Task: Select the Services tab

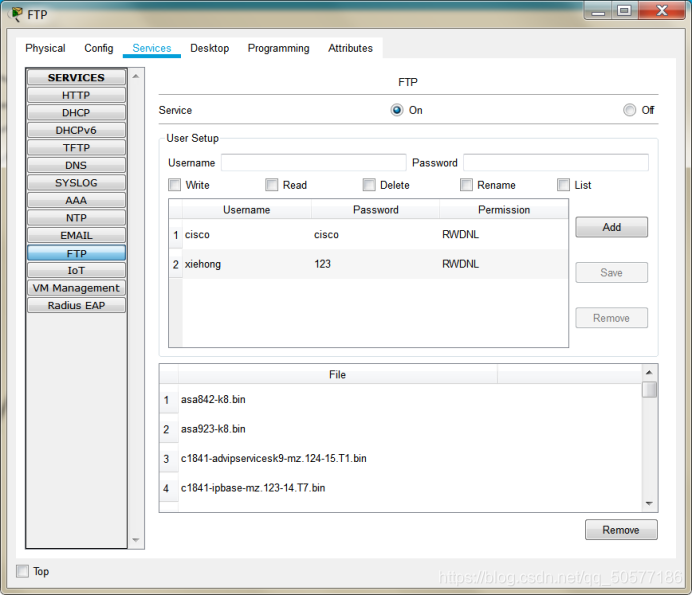Action: click(x=152, y=48)
